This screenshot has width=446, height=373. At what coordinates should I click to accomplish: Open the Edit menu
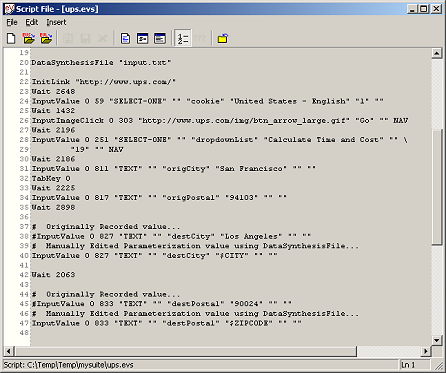[x=32, y=22]
